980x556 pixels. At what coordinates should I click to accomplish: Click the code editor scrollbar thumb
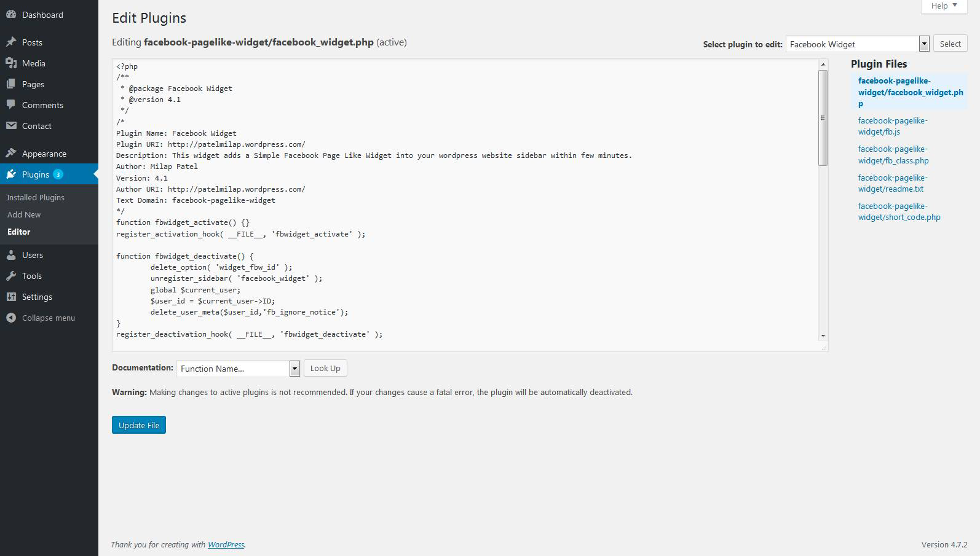(x=823, y=118)
